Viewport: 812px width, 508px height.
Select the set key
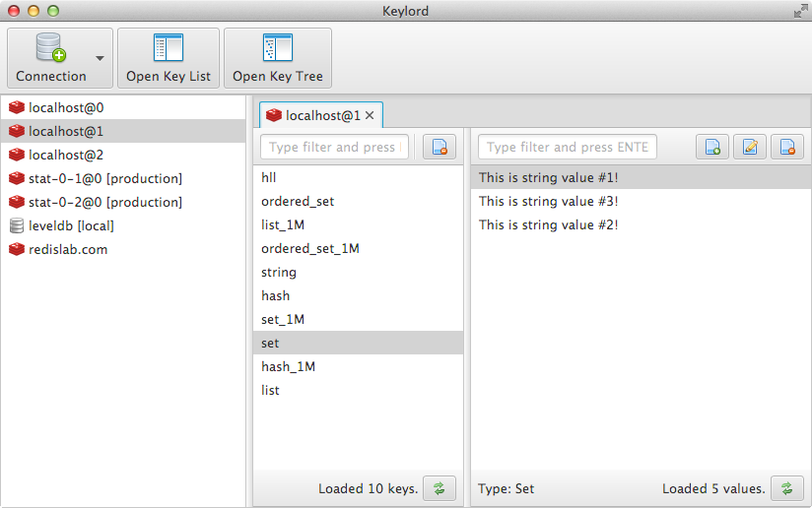point(358,343)
